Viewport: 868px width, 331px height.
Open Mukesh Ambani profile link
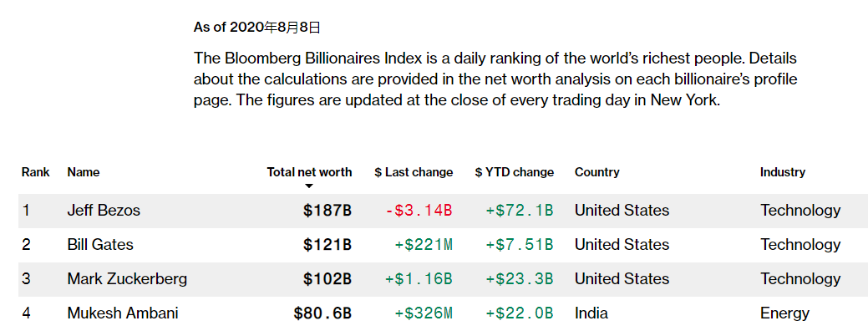click(x=123, y=313)
